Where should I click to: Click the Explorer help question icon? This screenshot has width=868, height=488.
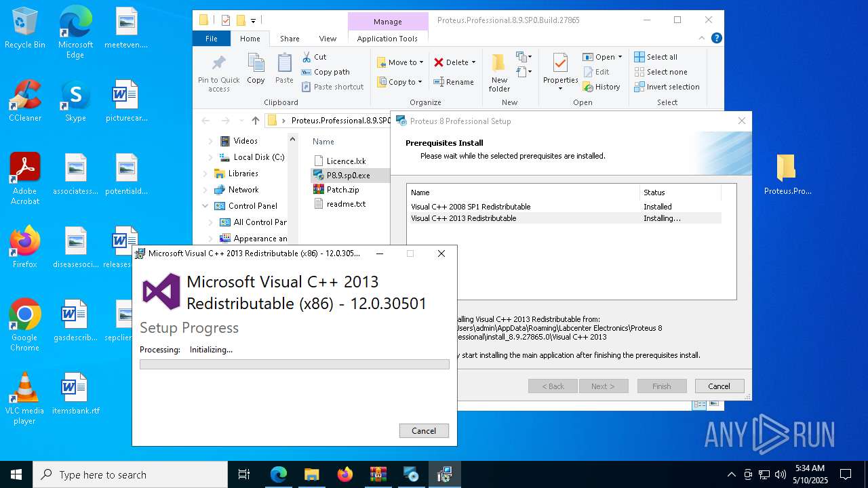(x=716, y=39)
